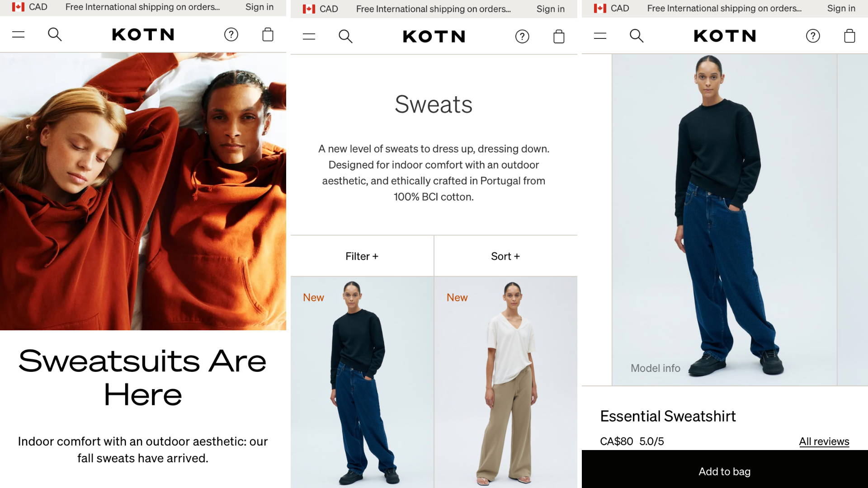Screen dimensions: 868x488
Task: Open hamburger menu on Sweats screen
Action: click(309, 36)
